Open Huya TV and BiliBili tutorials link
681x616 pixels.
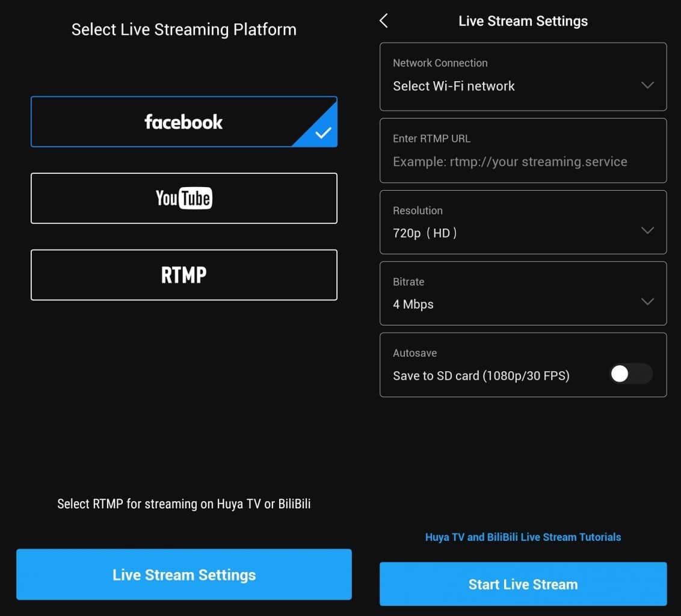[x=523, y=537]
